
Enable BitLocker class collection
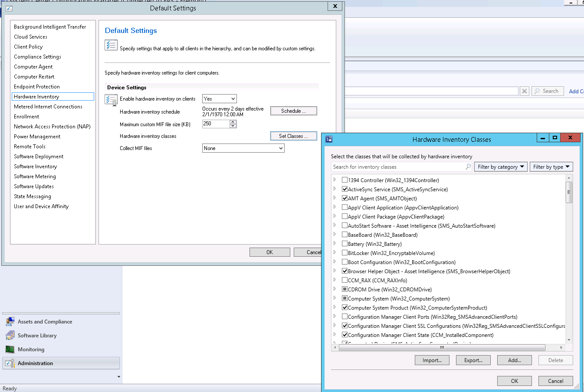[344, 253]
